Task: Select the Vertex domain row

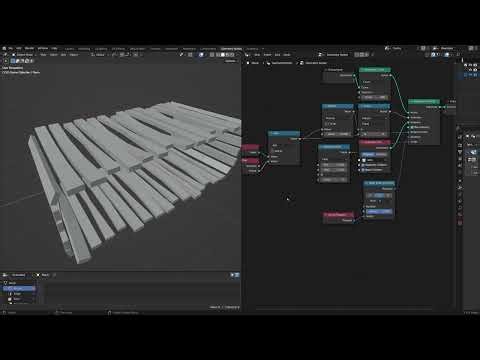Action: pyautogui.click(x=19, y=288)
